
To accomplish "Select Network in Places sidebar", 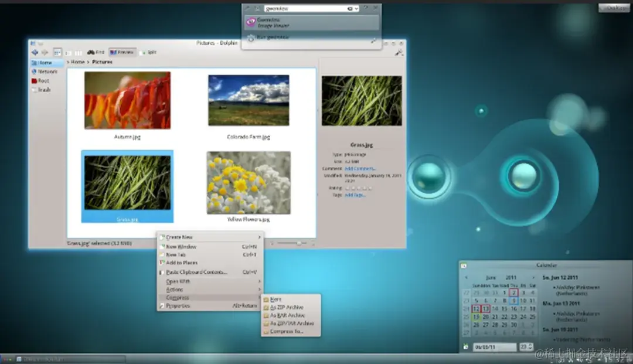I will [46, 72].
